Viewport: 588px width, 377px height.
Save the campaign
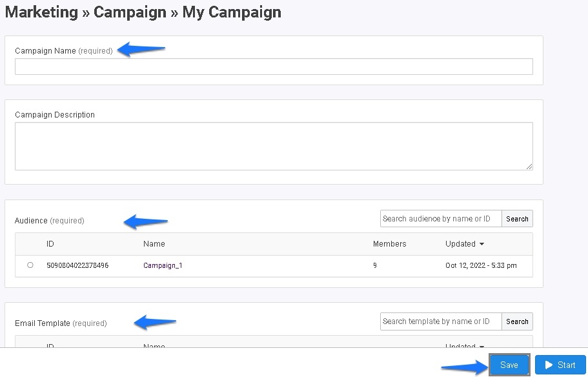(509, 365)
